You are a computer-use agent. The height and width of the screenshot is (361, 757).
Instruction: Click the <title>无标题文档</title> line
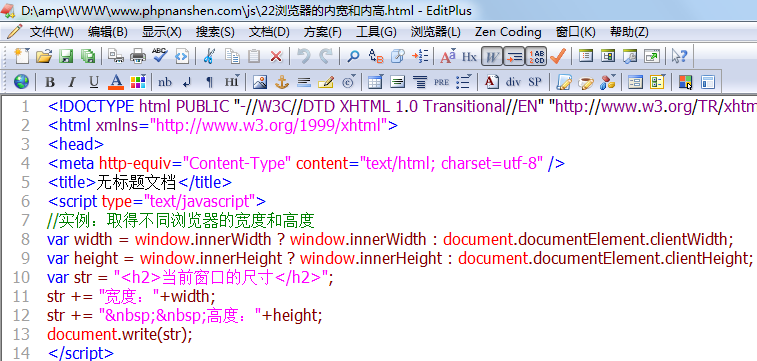pyautogui.click(x=140, y=182)
